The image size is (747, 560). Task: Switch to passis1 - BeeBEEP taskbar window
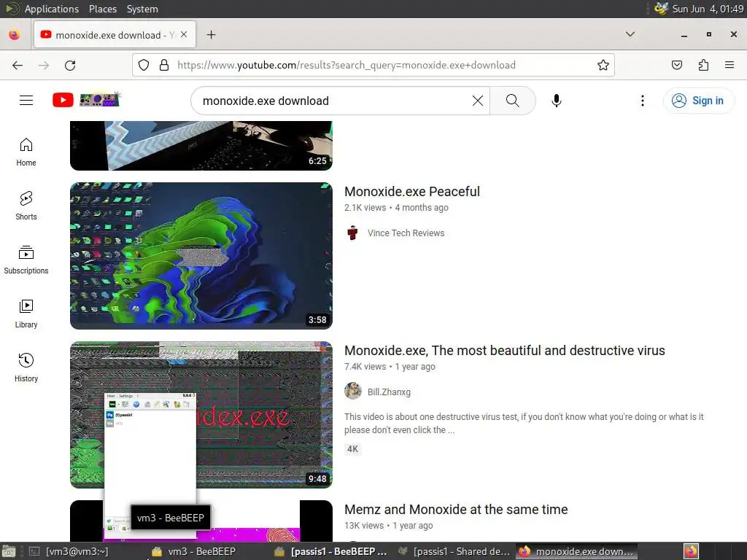[330, 551]
